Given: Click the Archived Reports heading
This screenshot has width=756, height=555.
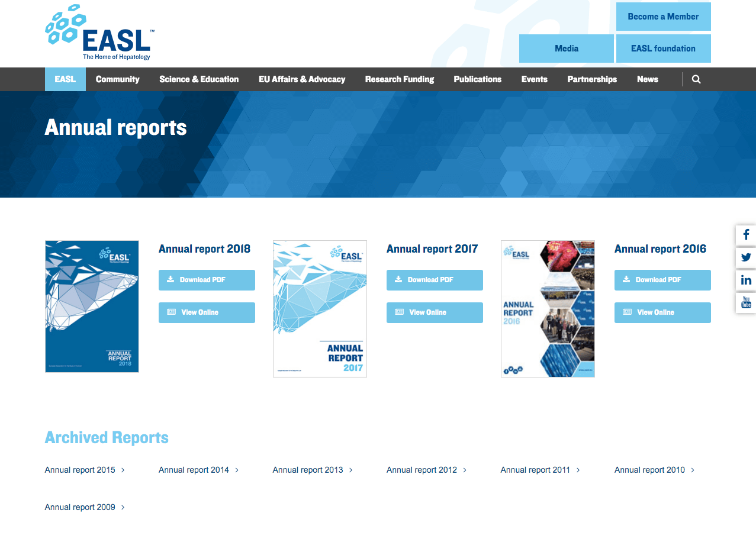Looking at the screenshot, I should click(107, 438).
